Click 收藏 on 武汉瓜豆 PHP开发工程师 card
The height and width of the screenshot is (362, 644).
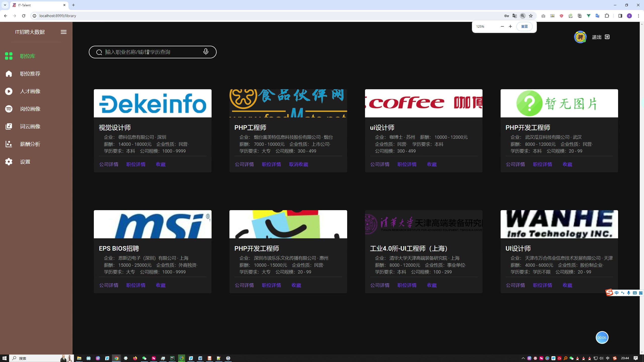[x=567, y=164]
